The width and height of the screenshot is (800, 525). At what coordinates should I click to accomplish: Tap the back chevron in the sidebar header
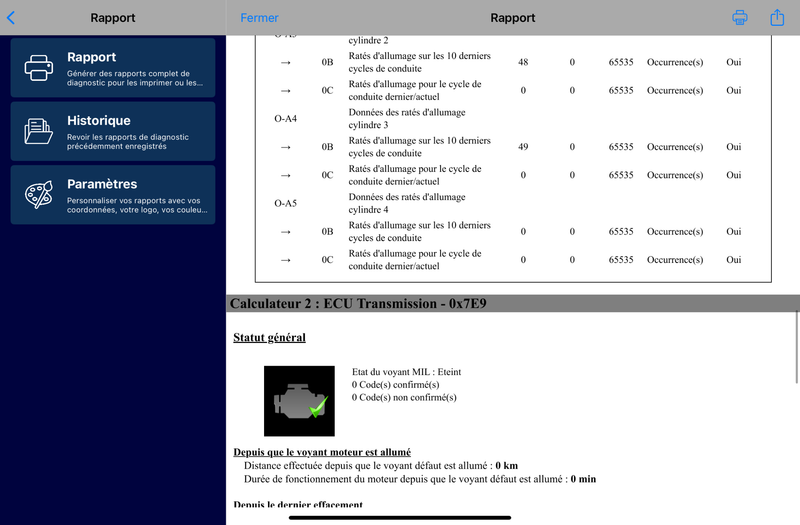pyautogui.click(x=11, y=17)
